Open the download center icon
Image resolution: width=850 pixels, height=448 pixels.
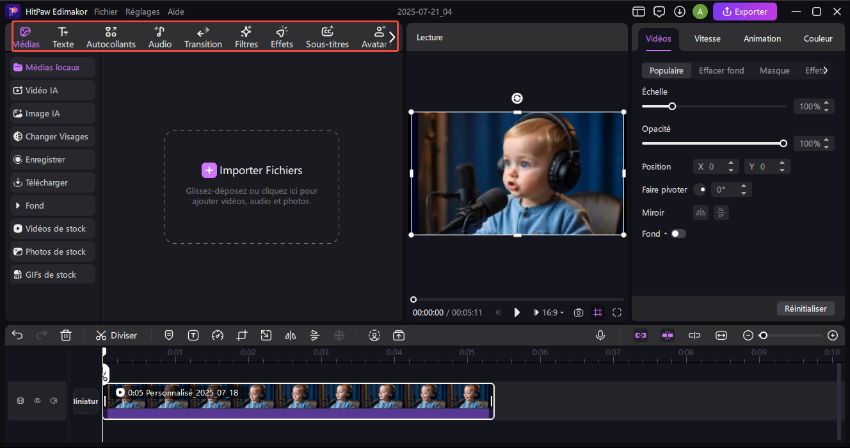click(x=679, y=11)
